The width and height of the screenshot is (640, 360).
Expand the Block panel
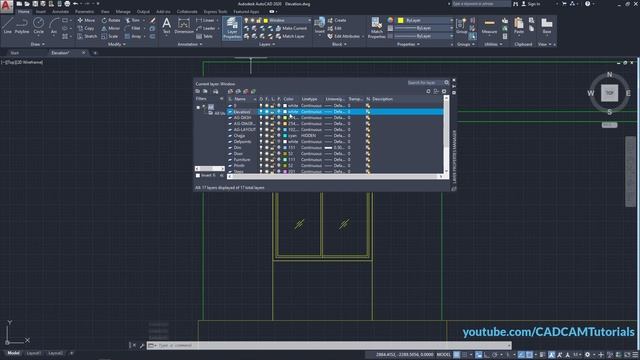(339, 44)
